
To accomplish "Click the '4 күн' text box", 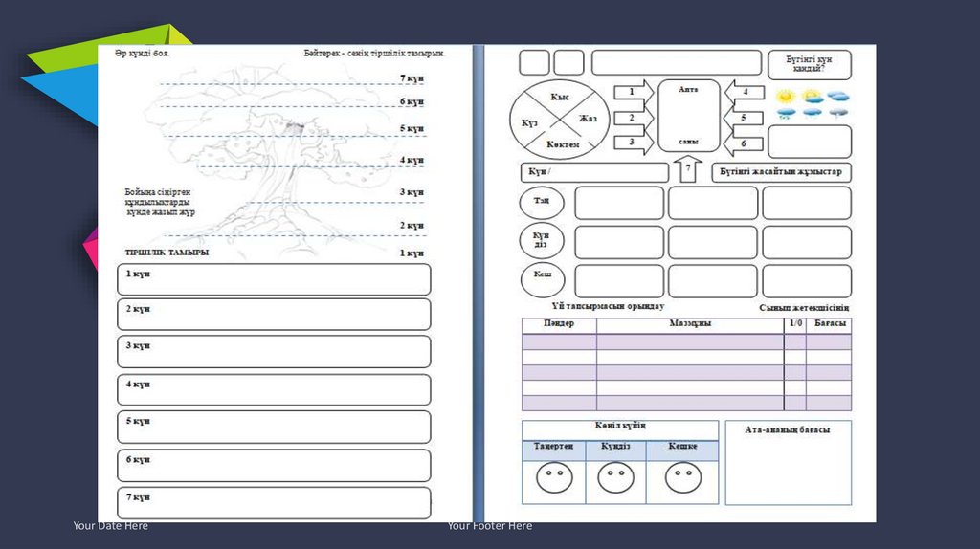I will point(274,389).
